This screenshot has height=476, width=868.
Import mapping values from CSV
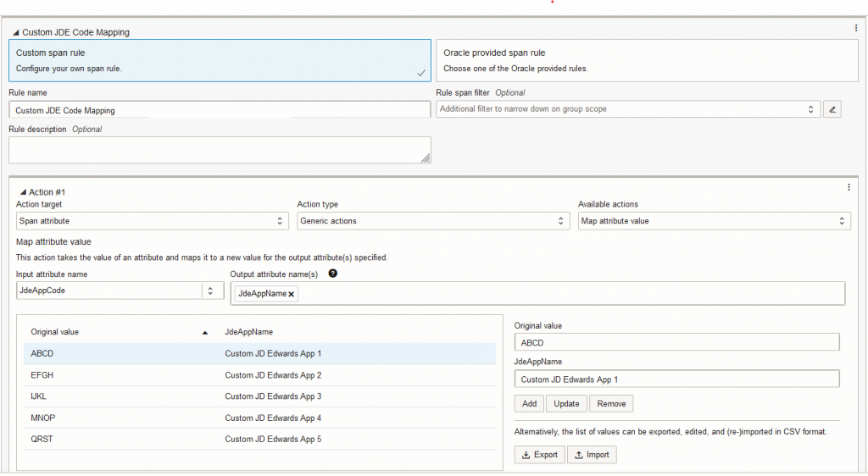(x=592, y=455)
